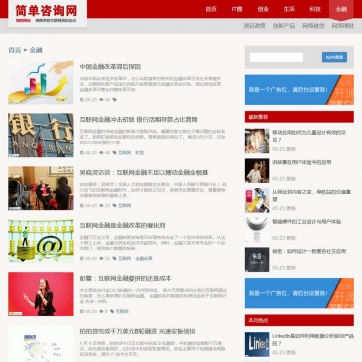Open the child photo thumbnail in the sidebar
362x362 pixels.
point(257,141)
